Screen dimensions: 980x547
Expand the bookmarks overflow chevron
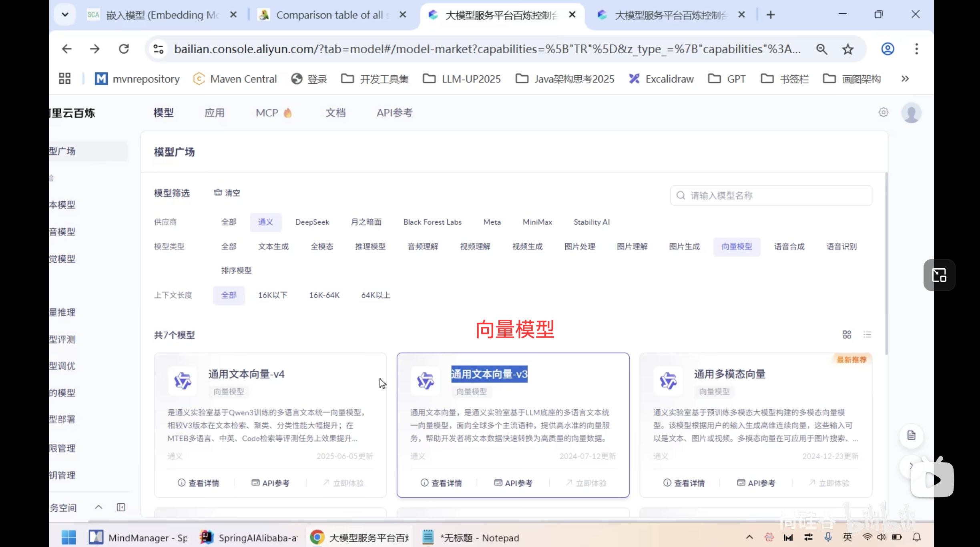click(x=905, y=78)
